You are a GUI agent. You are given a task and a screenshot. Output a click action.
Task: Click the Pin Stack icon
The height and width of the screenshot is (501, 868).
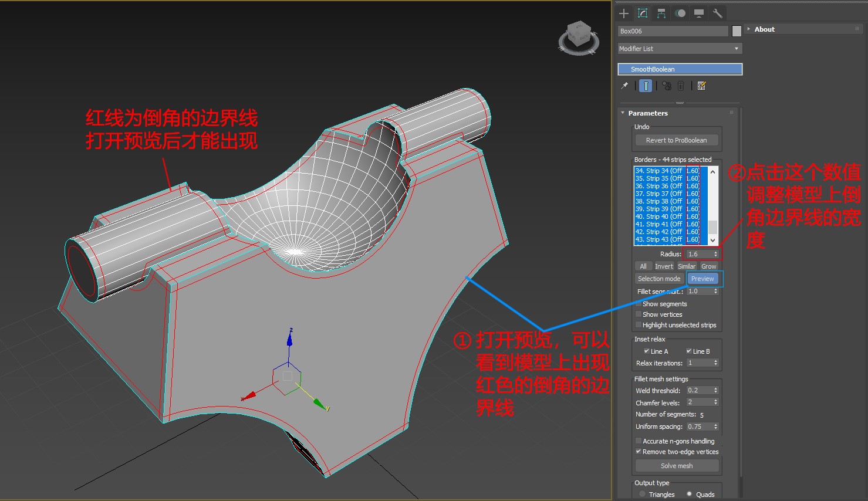pyautogui.click(x=624, y=86)
